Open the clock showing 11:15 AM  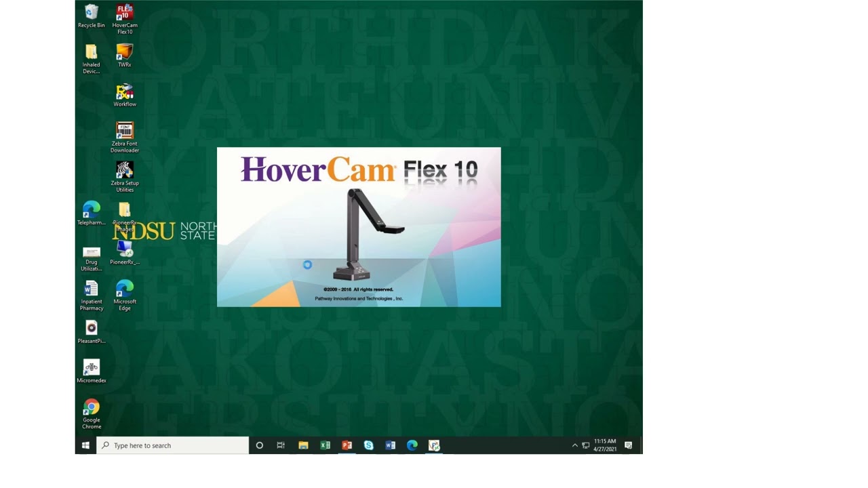click(605, 445)
